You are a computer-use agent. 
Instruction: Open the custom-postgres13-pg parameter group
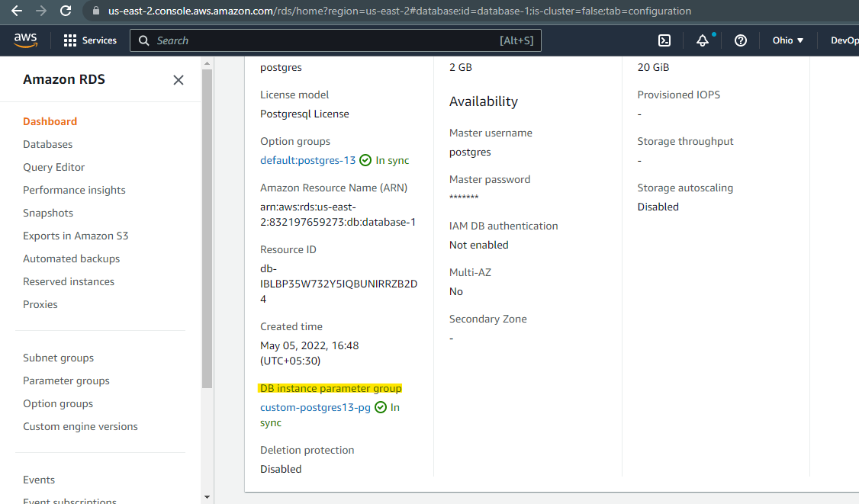coord(315,407)
